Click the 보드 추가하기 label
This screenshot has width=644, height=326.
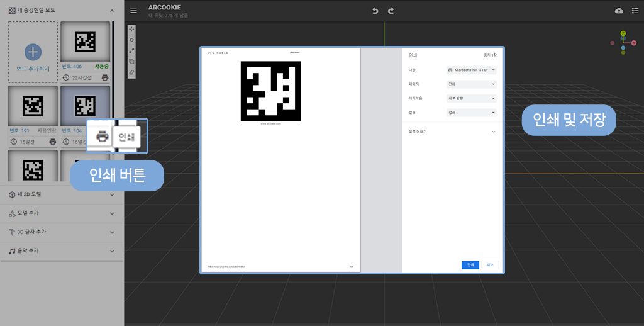point(33,69)
